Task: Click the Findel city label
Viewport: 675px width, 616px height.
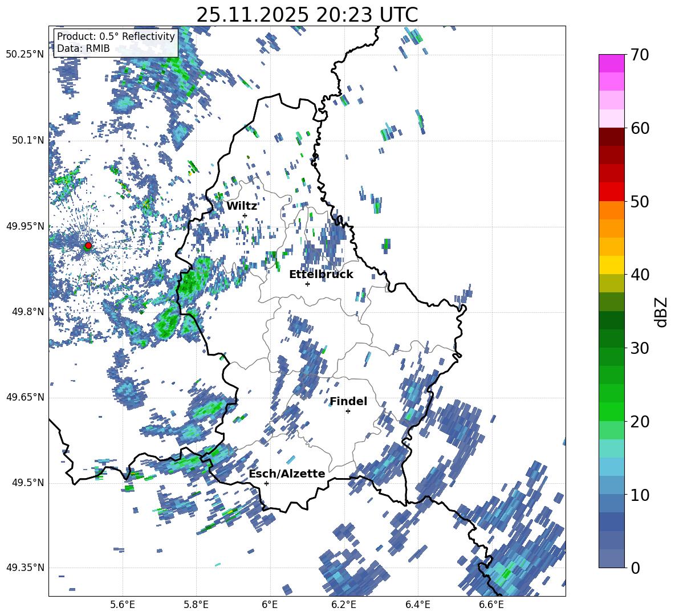Action: point(348,401)
